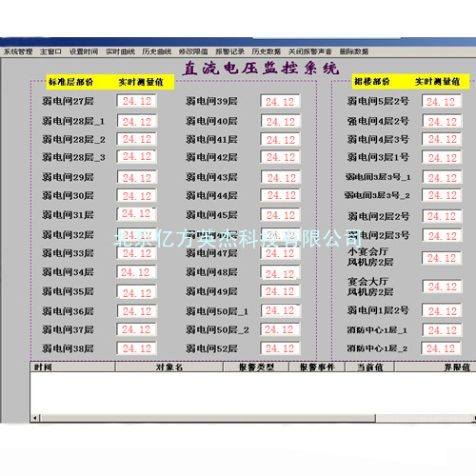Open the 实时曲线 view

120,51
